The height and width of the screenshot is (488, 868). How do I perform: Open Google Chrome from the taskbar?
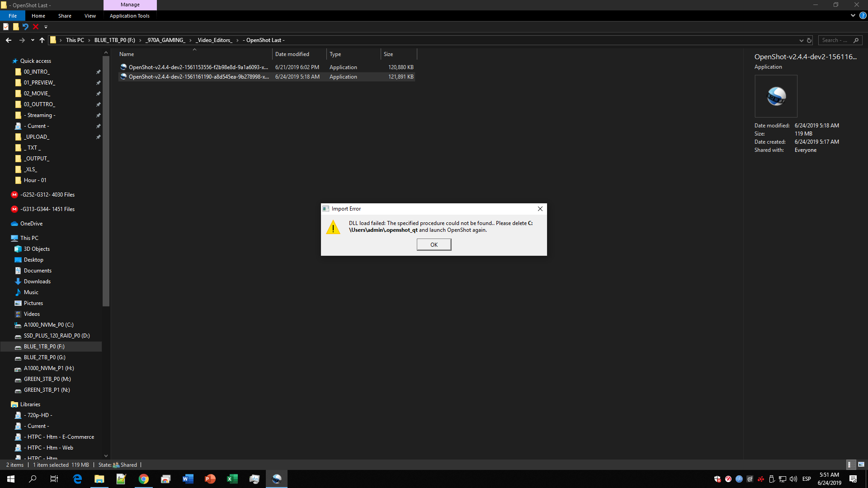tap(144, 479)
